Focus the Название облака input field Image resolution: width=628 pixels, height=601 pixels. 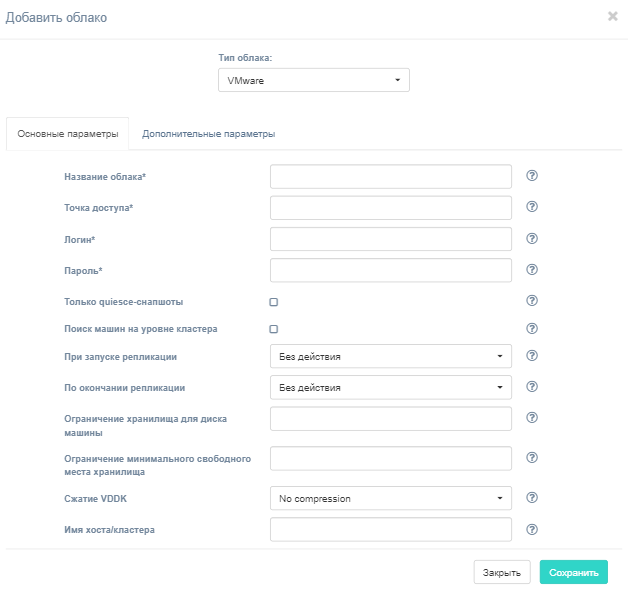pos(390,176)
